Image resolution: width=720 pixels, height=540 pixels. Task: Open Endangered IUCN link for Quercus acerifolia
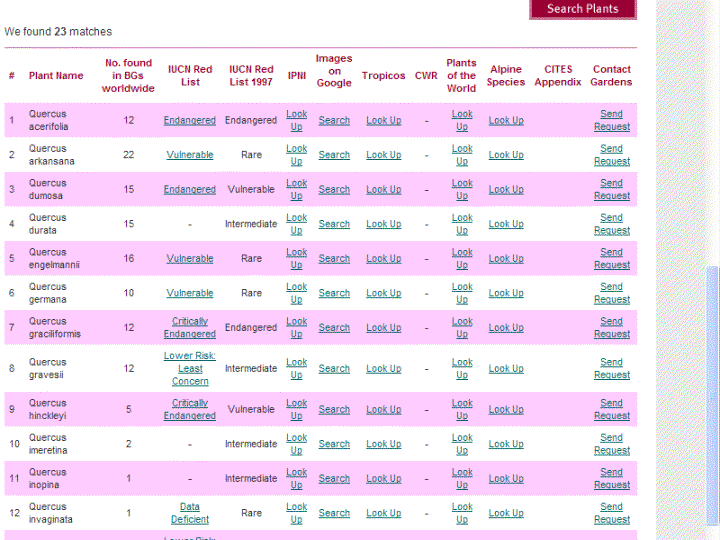[x=190, y=120]
